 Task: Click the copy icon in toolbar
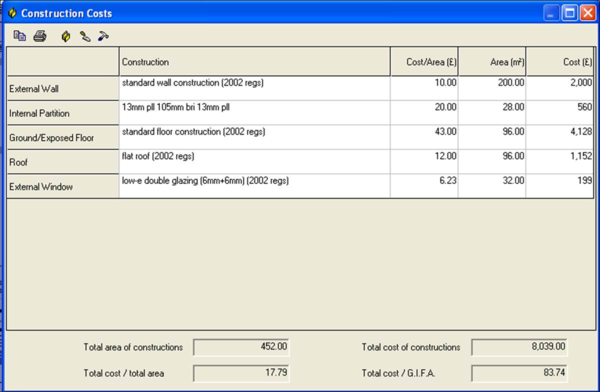tap(20, 36)
